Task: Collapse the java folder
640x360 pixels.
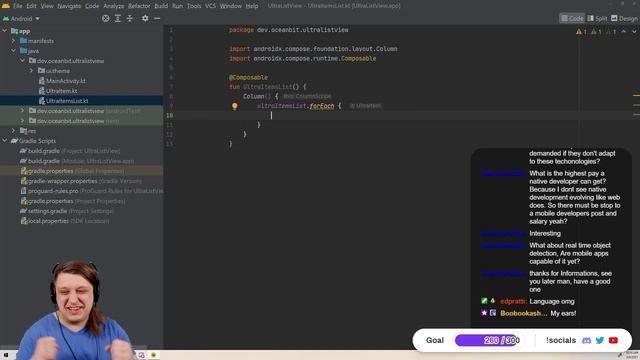Action: [x=14, y=51]
